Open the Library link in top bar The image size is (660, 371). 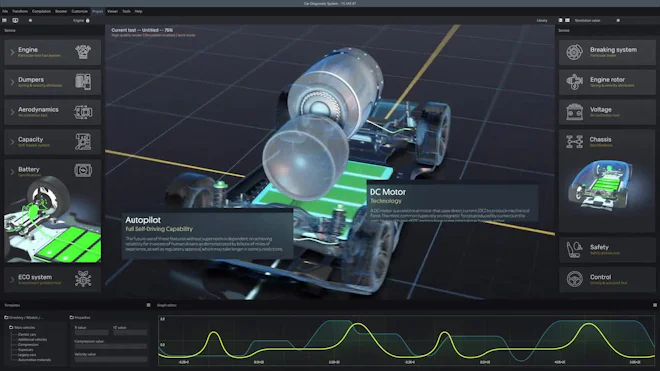pos(542,20)
